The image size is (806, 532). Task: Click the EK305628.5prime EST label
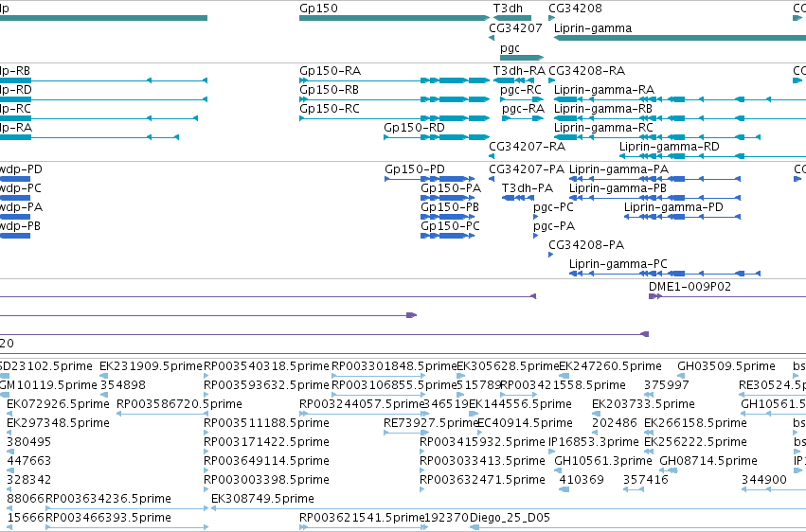(x=508, y=366)
